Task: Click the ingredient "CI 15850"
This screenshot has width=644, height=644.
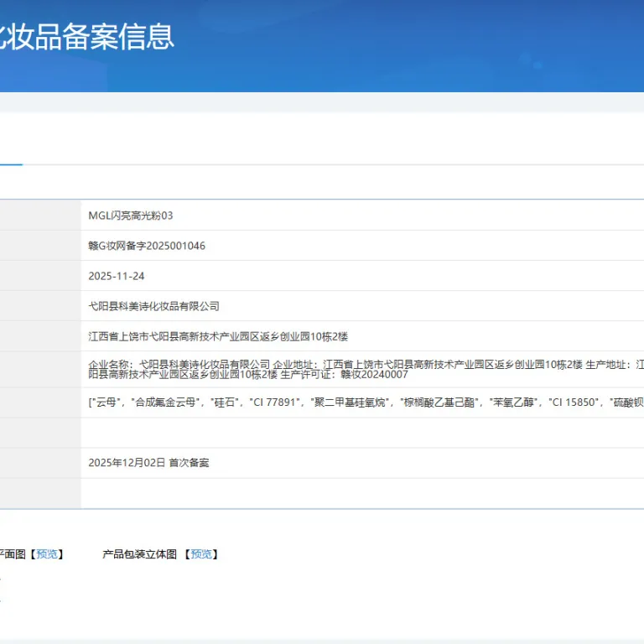Action: (574, 402)
